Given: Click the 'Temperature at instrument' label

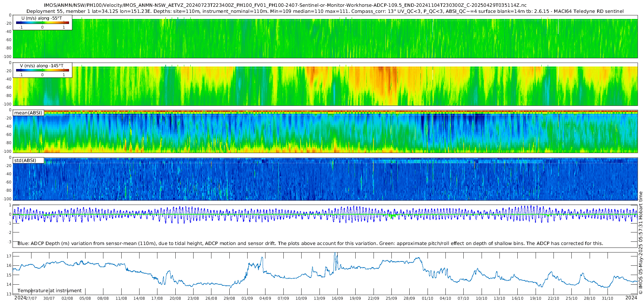Looking at the screenshot, I should (x=49, y=290).
